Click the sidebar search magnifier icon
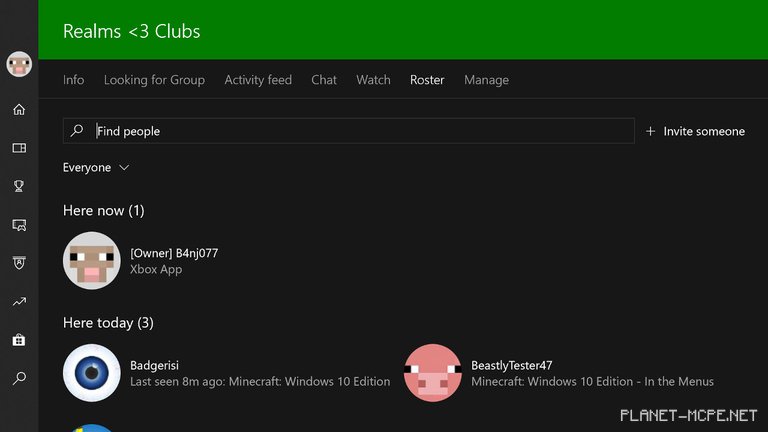768x432 pixels. pyautogui.click(x=19, y=378)
